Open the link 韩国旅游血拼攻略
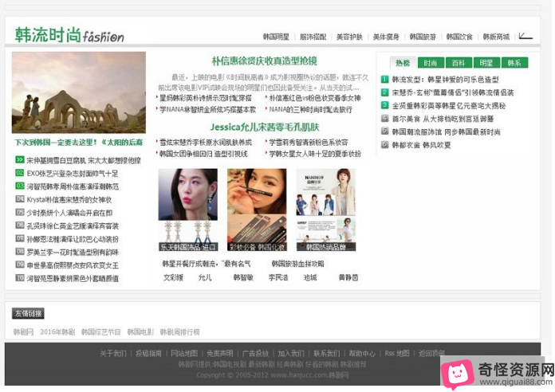555x392 pixels. 298,264
